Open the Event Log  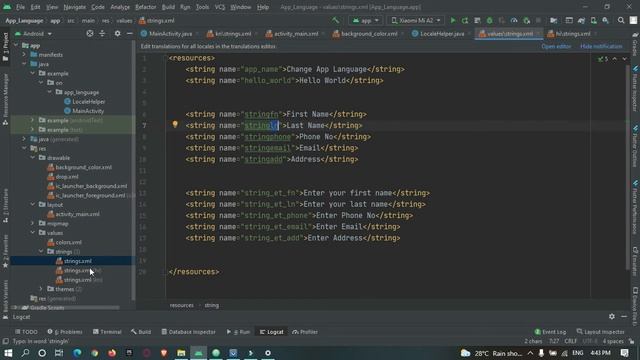tap(550, 332)
